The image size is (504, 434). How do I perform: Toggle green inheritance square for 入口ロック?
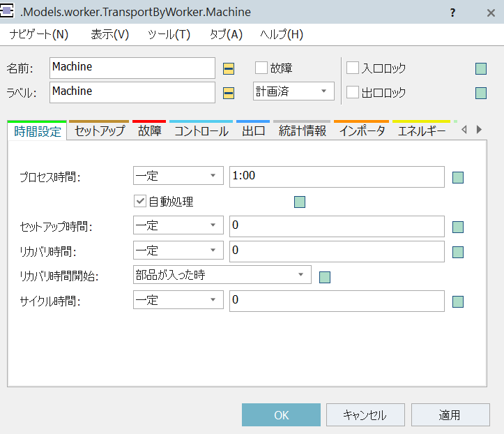[481, 68]
